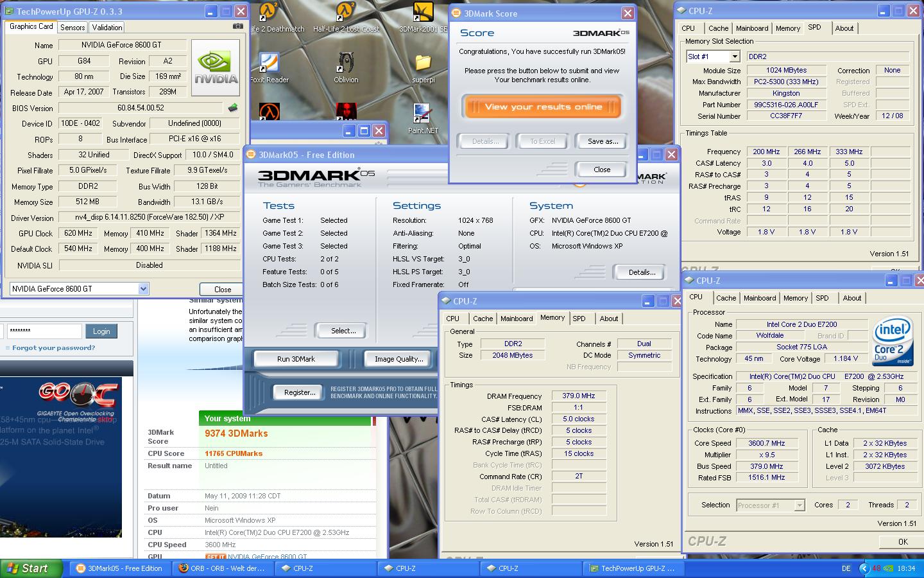Viewport: 924px width, 578px height.
Task: Click the BIOS Version 60.84.54.00.52 field
Action: (x=141, y=108)
